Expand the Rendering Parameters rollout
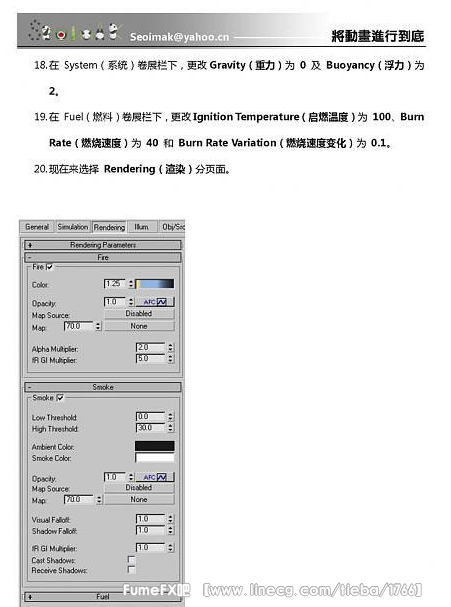 (x=103, y=245)
